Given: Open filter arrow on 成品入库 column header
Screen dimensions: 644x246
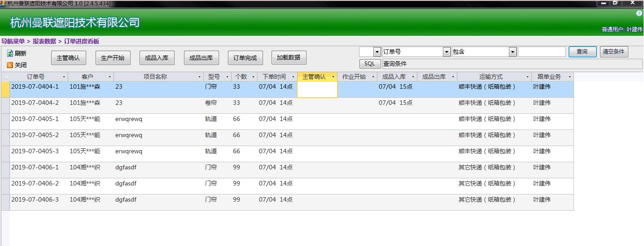Looking at the screenshot, I should (413, 77).
